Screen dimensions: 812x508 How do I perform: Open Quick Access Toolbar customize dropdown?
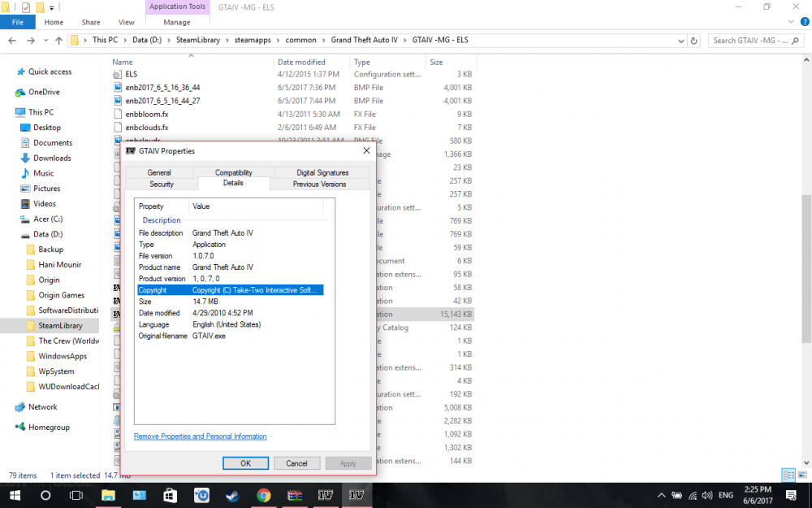pos(52,8)
